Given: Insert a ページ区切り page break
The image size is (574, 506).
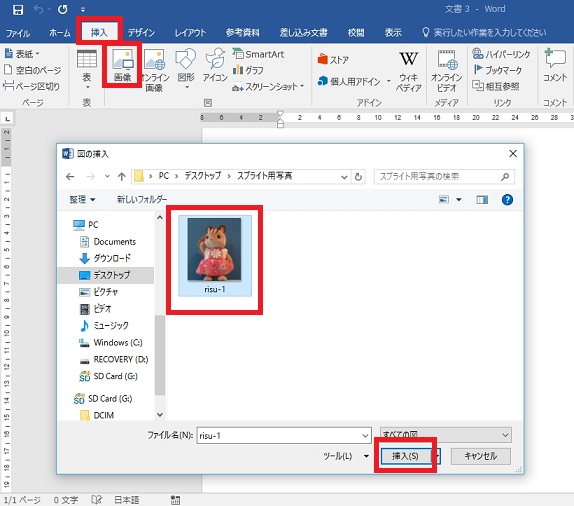Looking at the screenshot, I should [x=31, y=86].
